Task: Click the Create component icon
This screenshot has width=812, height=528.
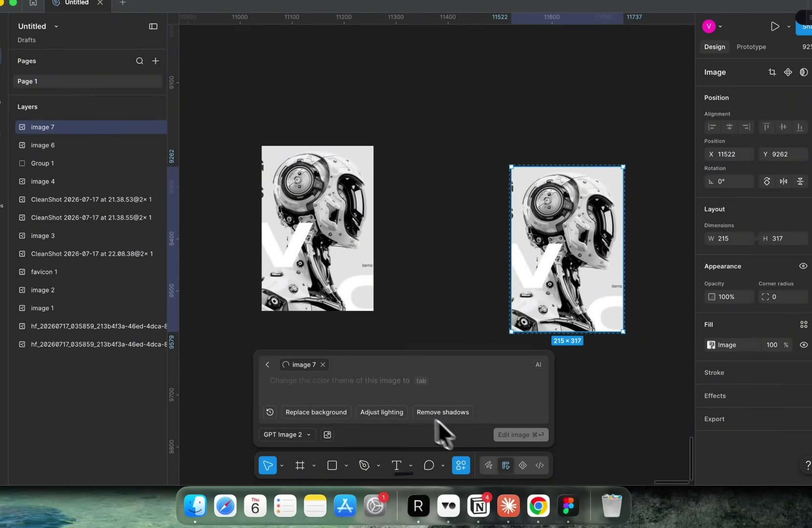Action: pyautogui.click(x=788, y=72)
